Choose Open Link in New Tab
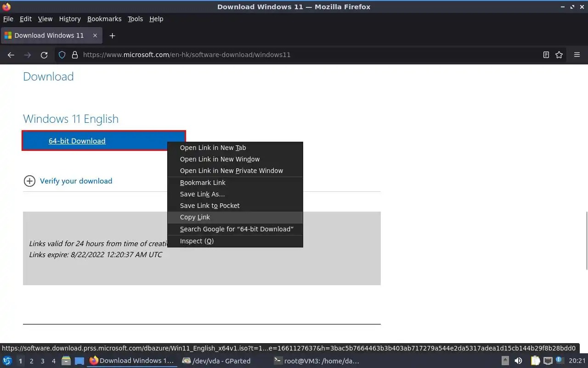The width and height of the screenshot is (588, 368). [235, 148]
